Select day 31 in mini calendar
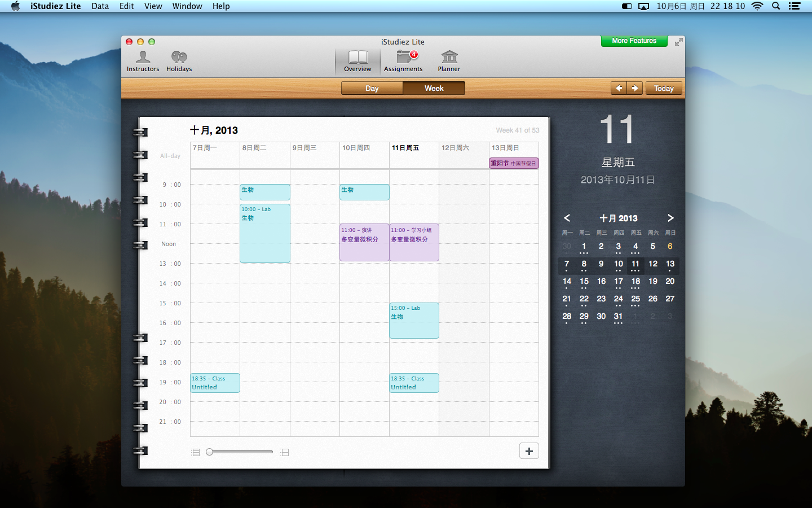812x508 pixels. click(x=618, y=317)
